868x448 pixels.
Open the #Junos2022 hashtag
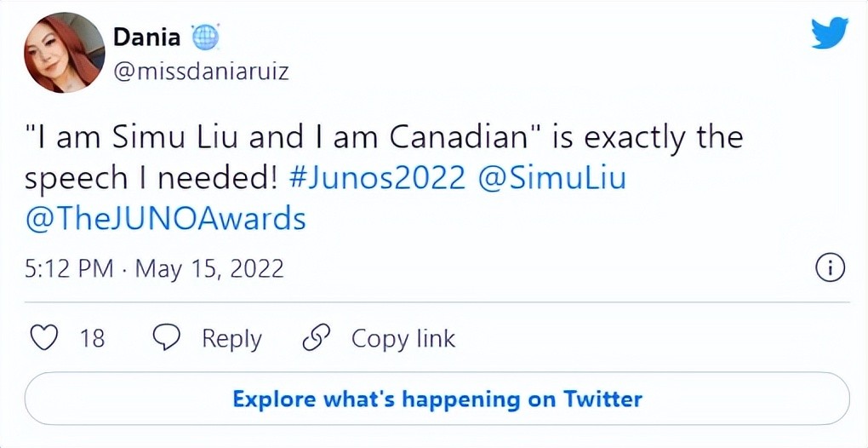point(377,179)
